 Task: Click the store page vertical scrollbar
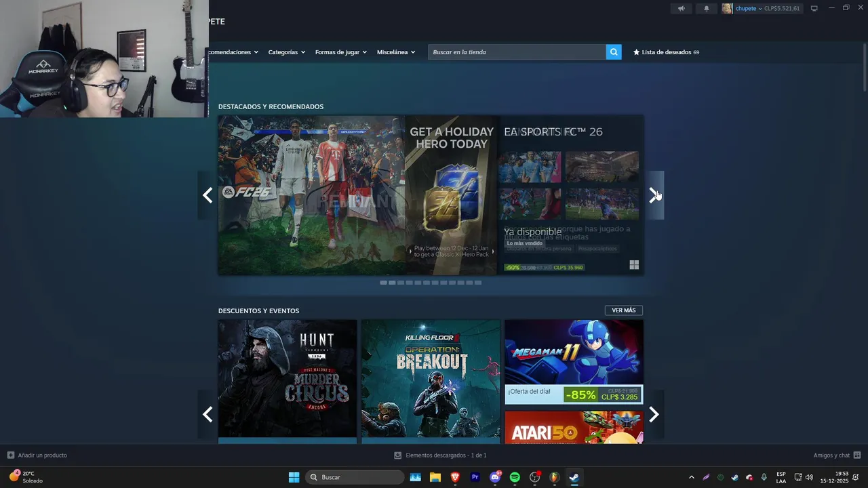865,68
